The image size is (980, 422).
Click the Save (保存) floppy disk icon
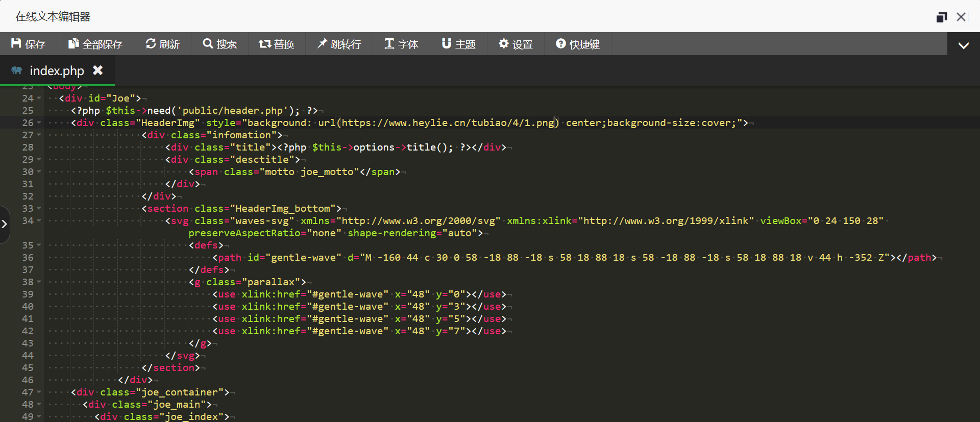tap(16, 44)
